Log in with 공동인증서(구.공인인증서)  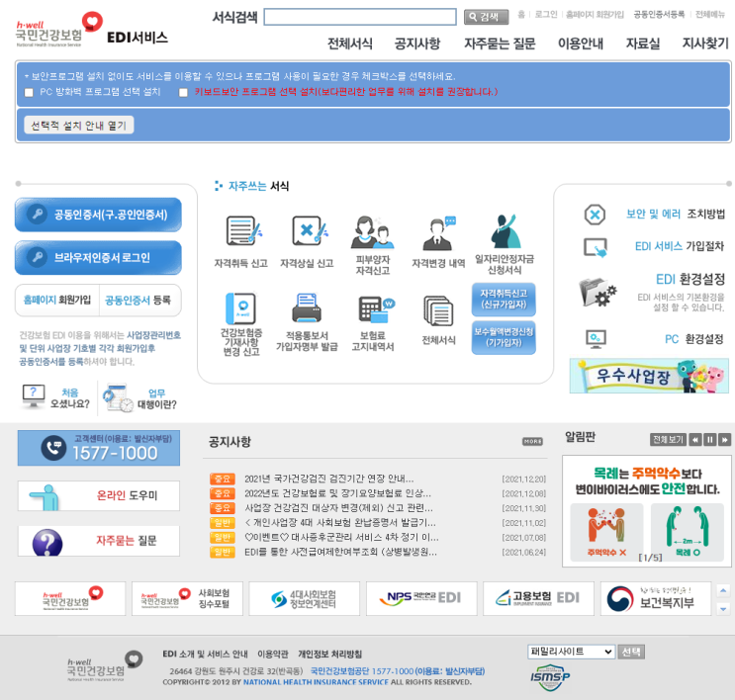(98, 215)
